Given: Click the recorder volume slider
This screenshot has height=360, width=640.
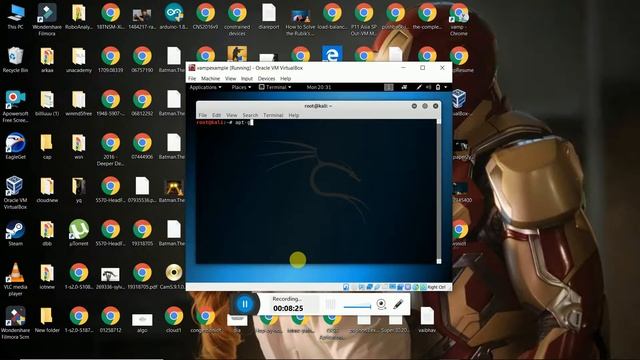Looking at the screenshot, I should point(357,307).
